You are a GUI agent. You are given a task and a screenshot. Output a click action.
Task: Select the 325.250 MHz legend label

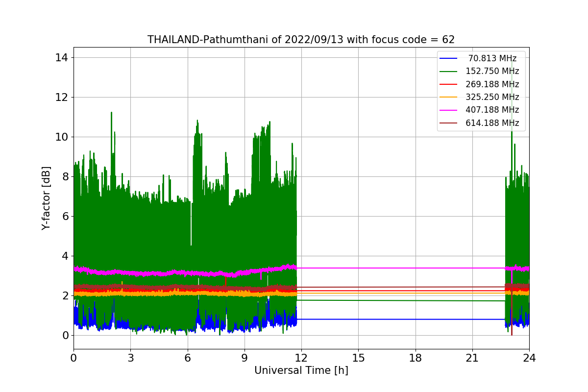click(492, 97)
